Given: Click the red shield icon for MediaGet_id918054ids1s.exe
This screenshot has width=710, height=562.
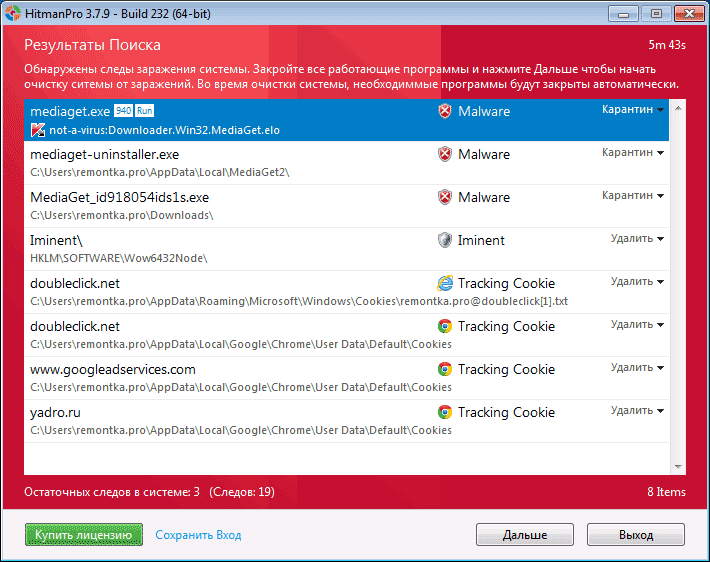Looking at the screenshot, I should coord(445,197).
